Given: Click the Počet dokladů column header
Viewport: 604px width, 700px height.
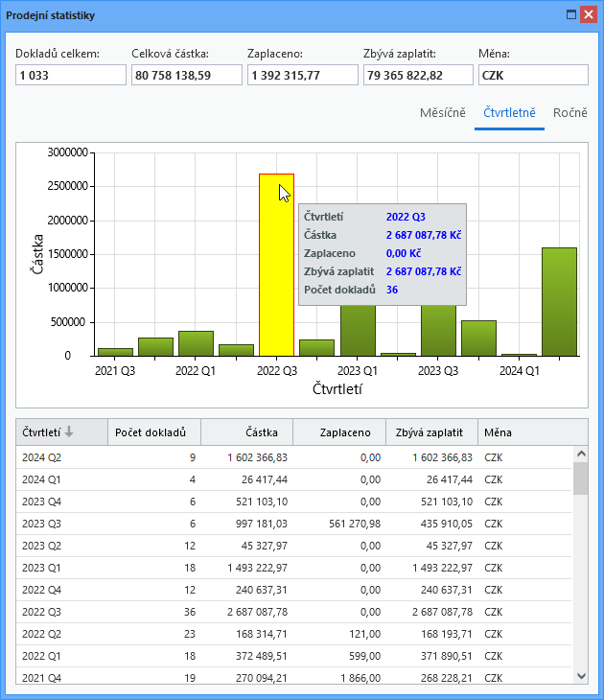Looking at the screenshot, I should [x=154, y=432].
